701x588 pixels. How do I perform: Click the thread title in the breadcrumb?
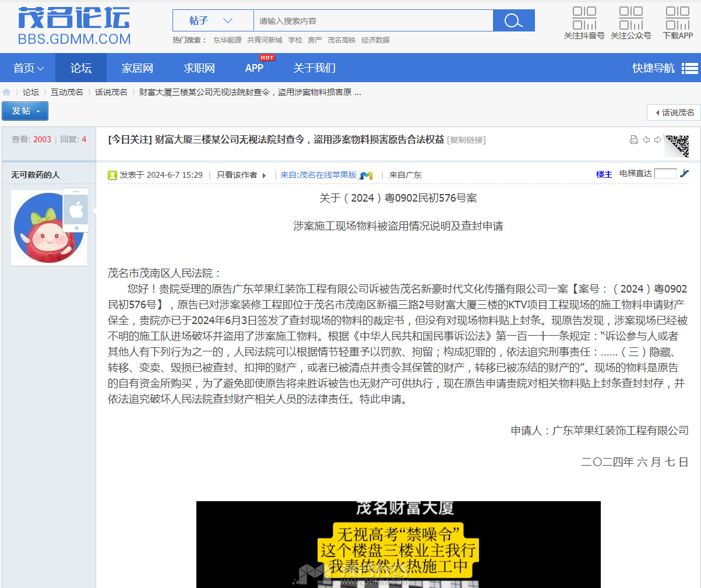point(250,92)
